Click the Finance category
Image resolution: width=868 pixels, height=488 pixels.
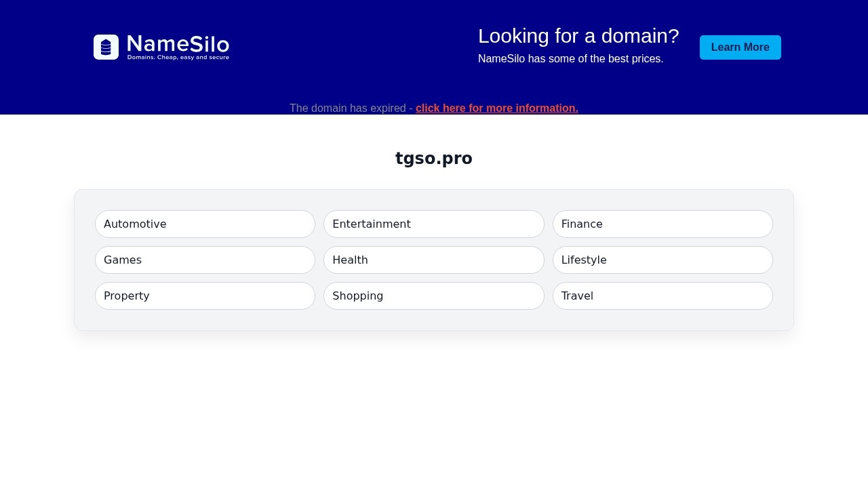tap(663, 224)
